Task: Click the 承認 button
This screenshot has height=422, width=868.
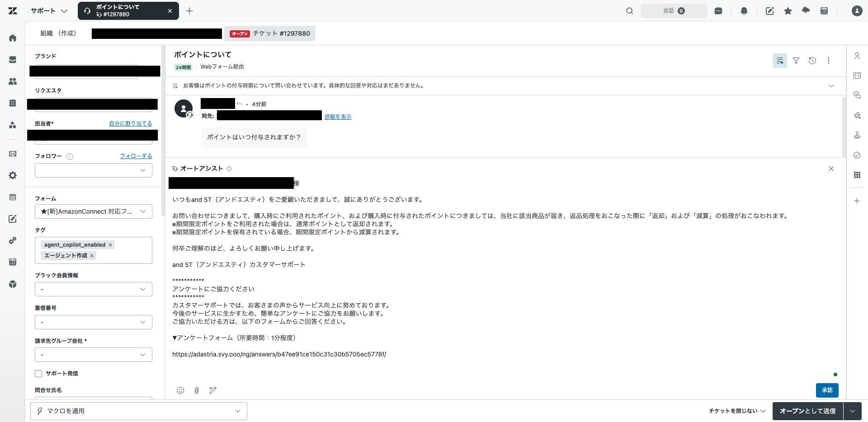Action: click(x=827, y=390)
